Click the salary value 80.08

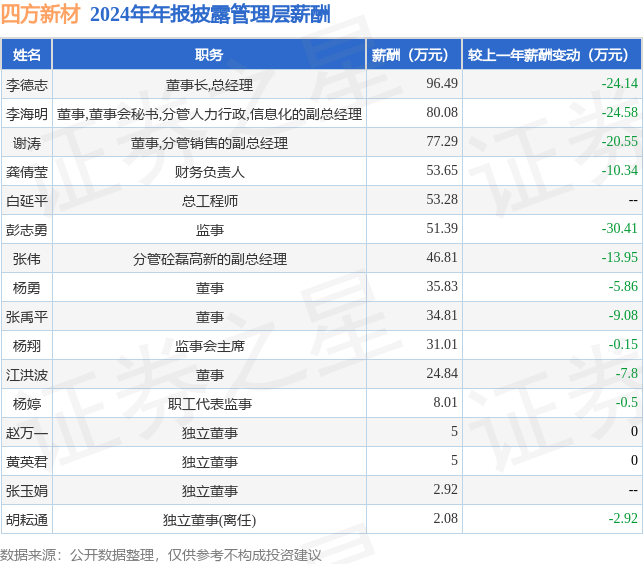tap(442, 112)
